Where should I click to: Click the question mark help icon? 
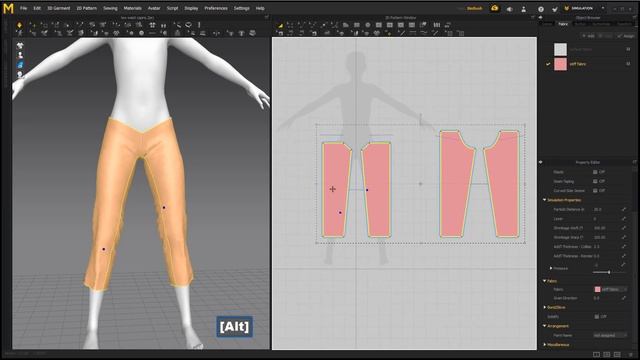[541, 9]
